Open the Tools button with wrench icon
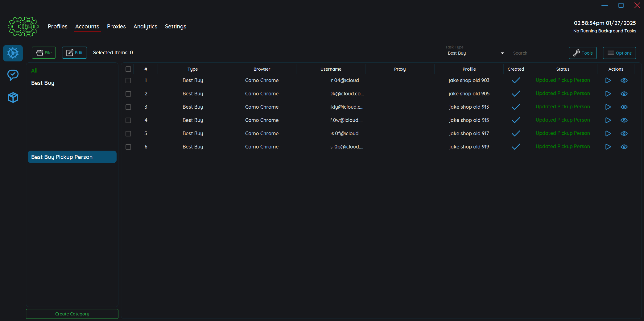644x321 pixels. point(583,53)
